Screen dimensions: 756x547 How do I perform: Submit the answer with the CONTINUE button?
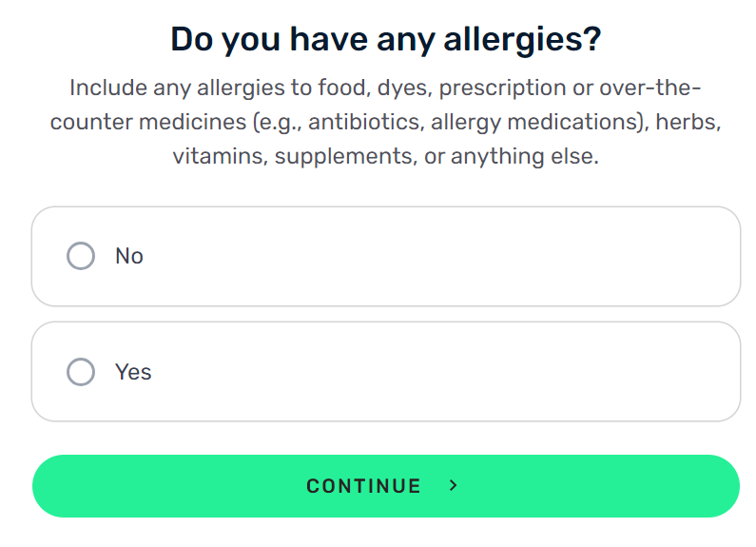(386, 486)
